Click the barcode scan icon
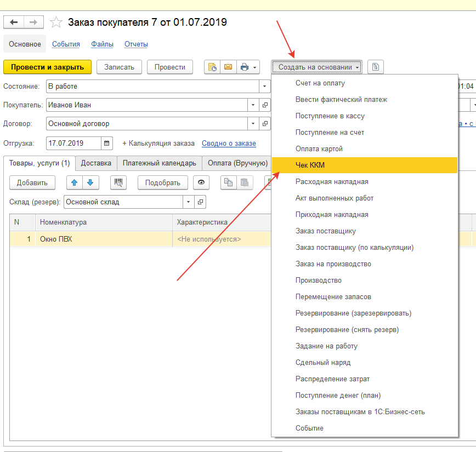The image size is (476, 452). pos(118,182)
